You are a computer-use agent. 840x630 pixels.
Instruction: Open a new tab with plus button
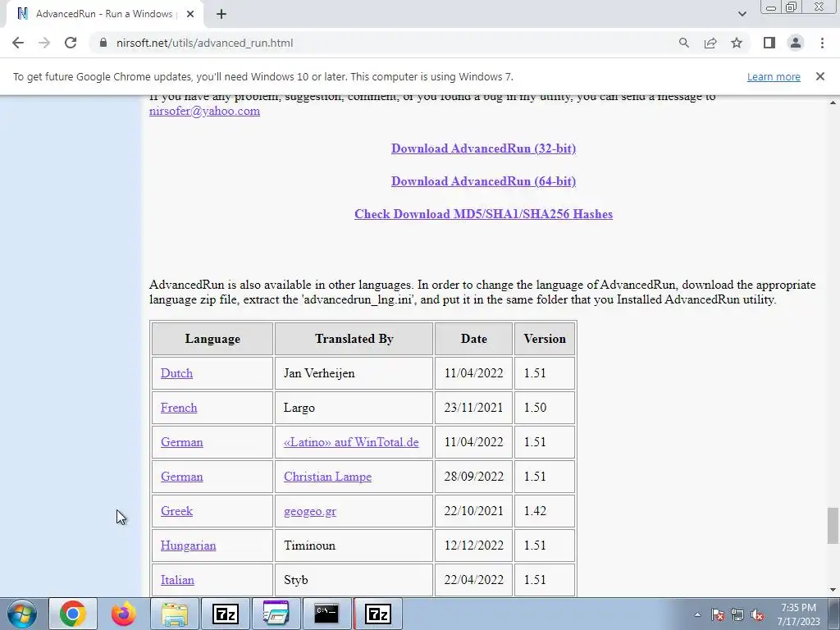coord(221,14)
